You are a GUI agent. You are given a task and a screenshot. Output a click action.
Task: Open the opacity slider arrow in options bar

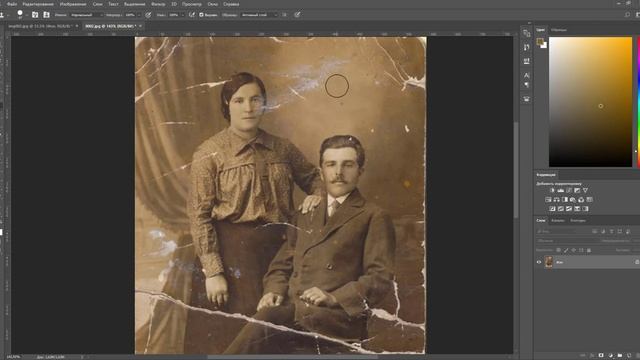pos(139,15)
